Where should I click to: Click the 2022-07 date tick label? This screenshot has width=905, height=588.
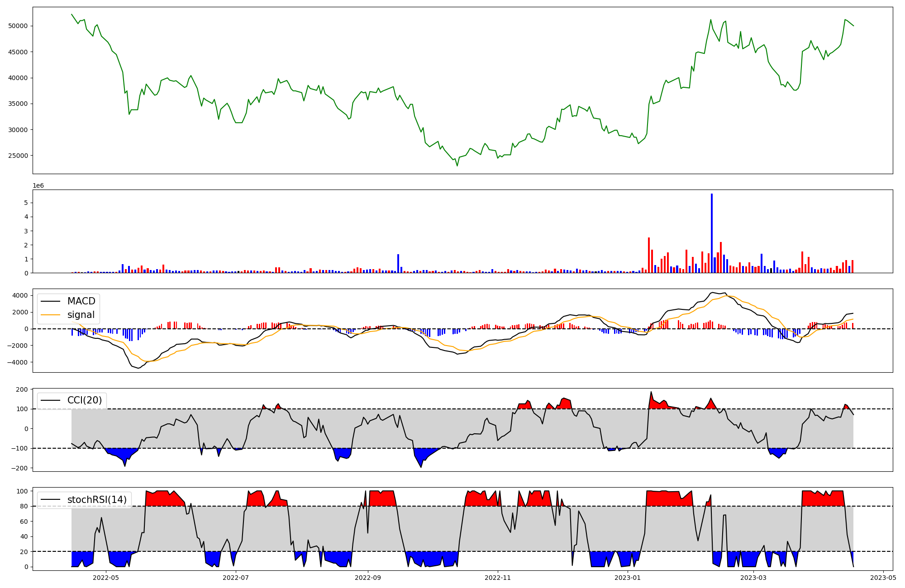coord(236,578)
